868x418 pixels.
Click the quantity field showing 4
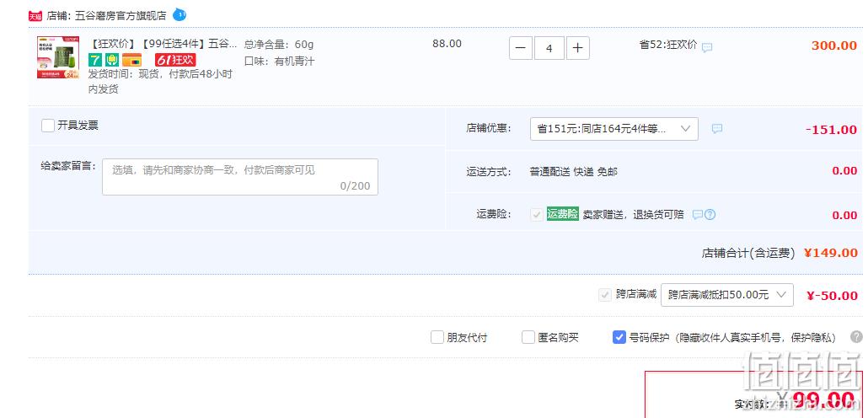[x=549, y=48]
